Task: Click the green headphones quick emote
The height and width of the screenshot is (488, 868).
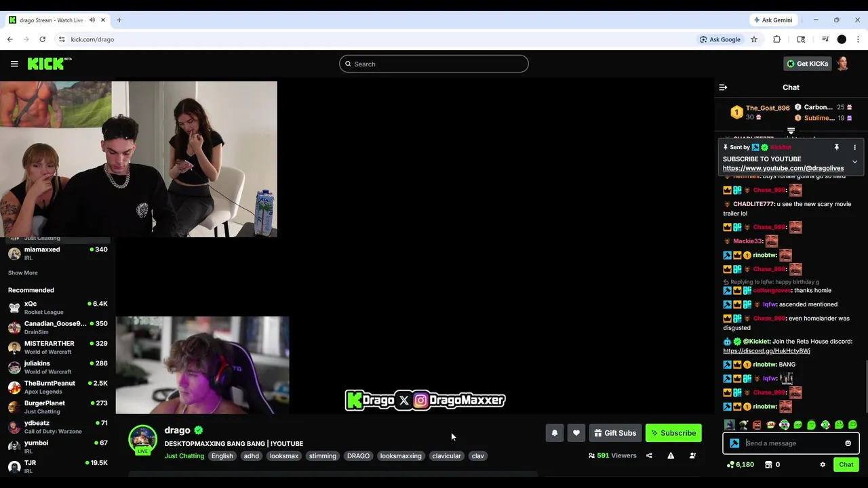Action: click(x=784, y=425)
